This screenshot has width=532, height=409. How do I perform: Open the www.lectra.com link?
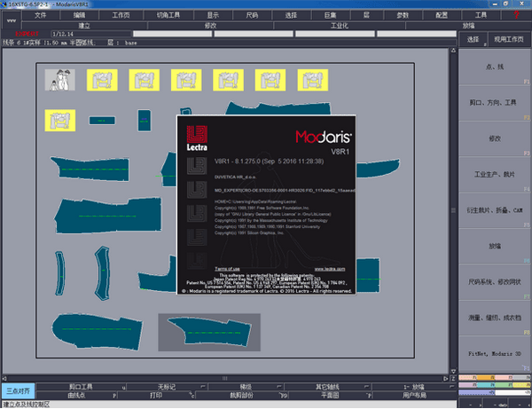tap(330, 269)
